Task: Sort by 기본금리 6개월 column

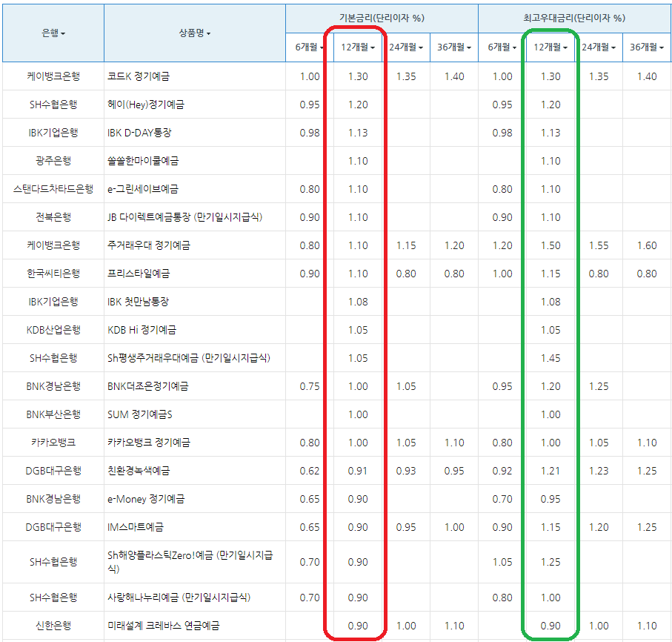Action: (x=310, y=47)
